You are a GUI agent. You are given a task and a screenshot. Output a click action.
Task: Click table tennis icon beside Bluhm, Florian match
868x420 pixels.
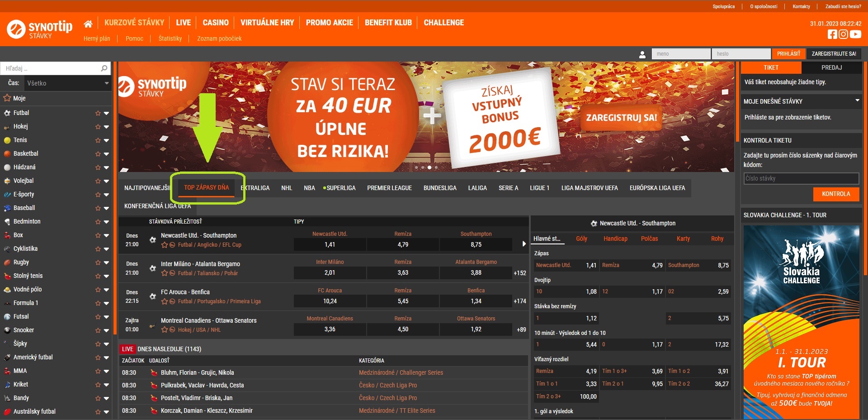tap(154, 373)
